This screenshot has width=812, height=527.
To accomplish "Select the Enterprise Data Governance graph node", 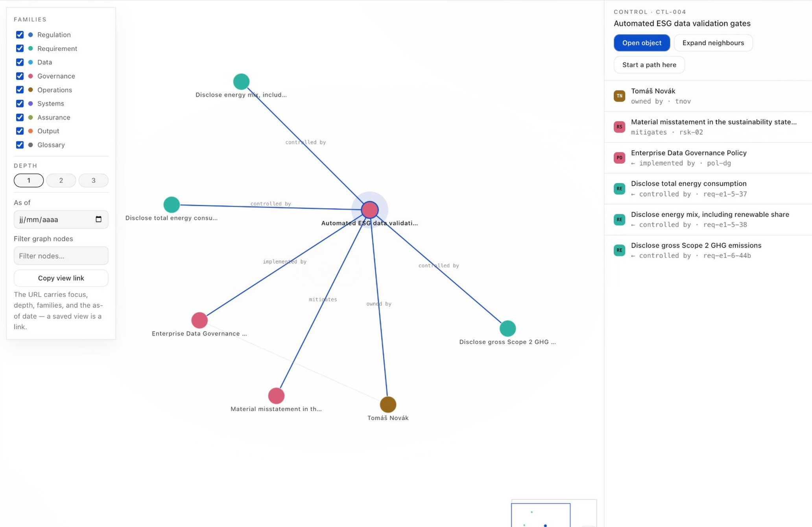I will coord(199,320).
